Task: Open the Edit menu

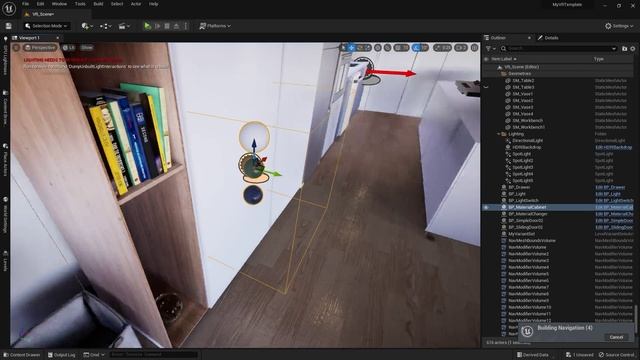Action: (40, 4)
